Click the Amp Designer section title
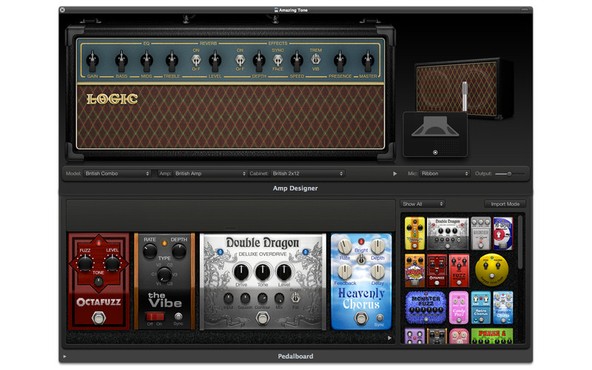This screenshot has height=370, width=592. click(295, 188)
